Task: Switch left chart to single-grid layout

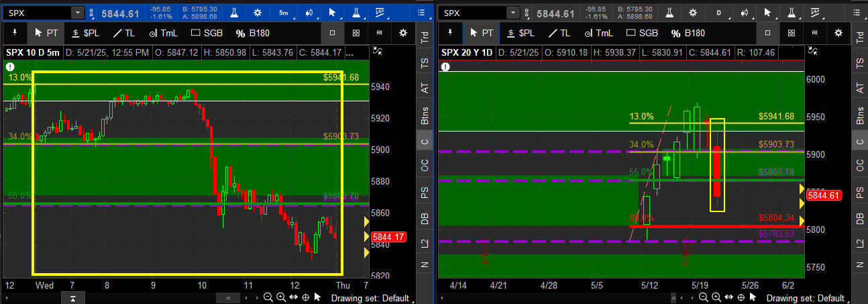Action: click(333, 33)
